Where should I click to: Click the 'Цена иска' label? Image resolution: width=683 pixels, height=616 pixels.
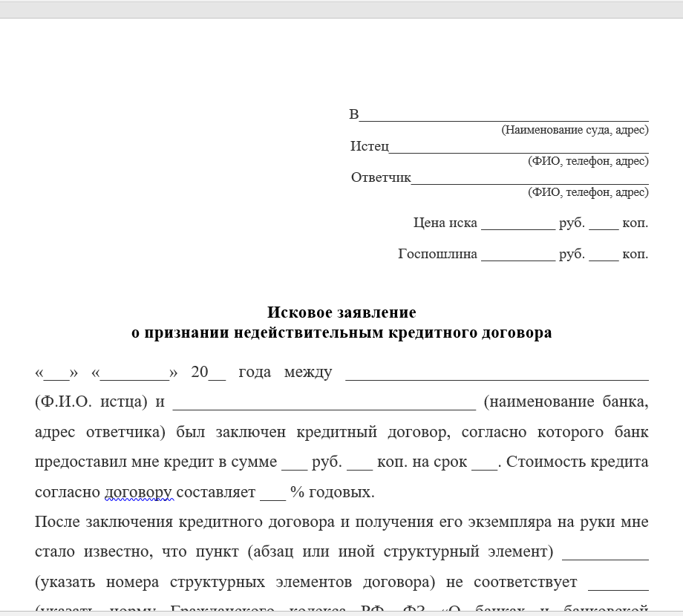coord(445,223)
